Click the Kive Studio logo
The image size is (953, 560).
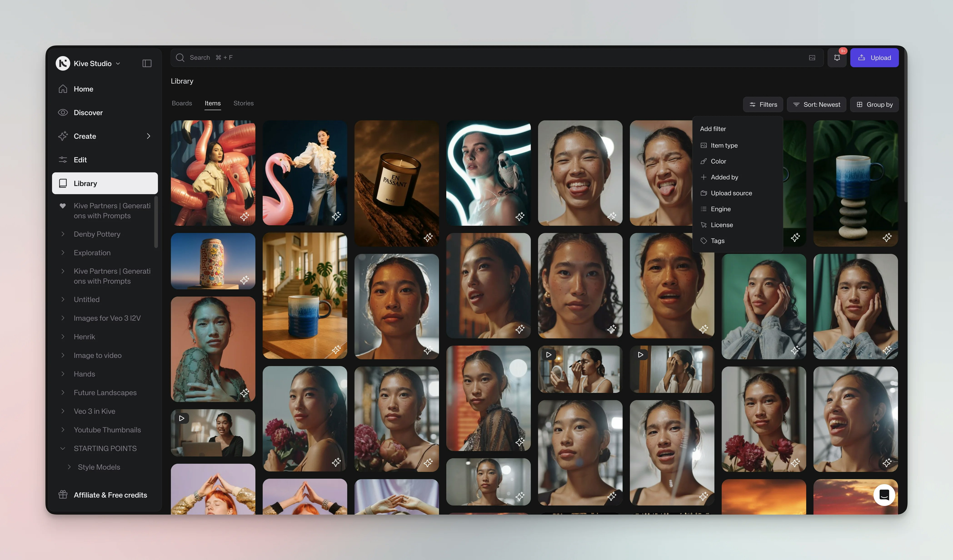tap(63, 64)
